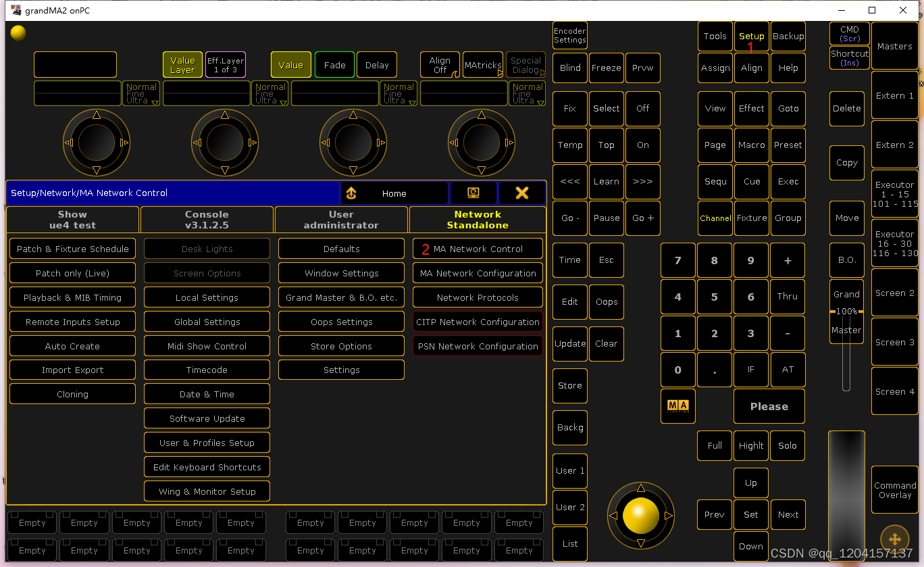Screen dimensions: 924x567
Task: Click the second encoder knob
Action: pyautogui.click(x=225, y=143)
